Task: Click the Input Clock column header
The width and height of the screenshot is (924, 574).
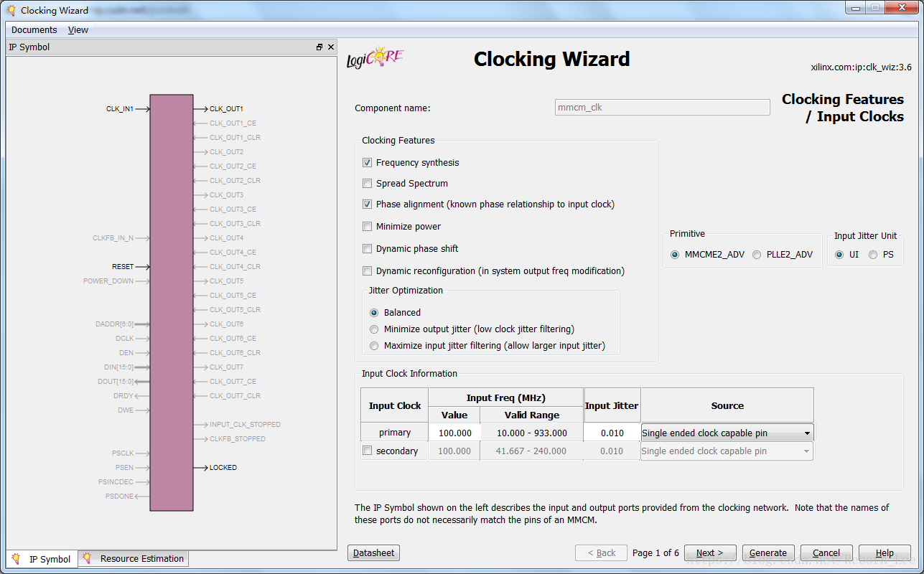Action: pos(395,406)
